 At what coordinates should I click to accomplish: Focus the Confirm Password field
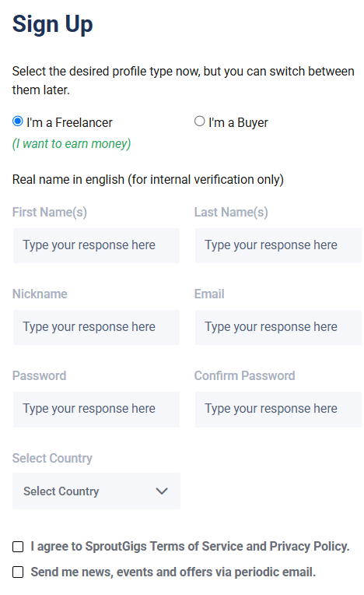(278, 410)
